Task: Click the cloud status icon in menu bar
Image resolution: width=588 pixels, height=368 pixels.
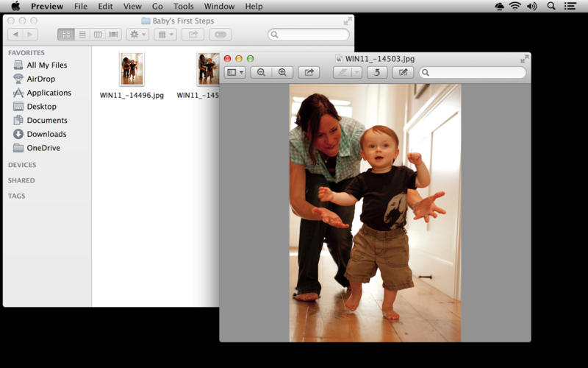Action: pyautogui.click(x=500, y=6)
